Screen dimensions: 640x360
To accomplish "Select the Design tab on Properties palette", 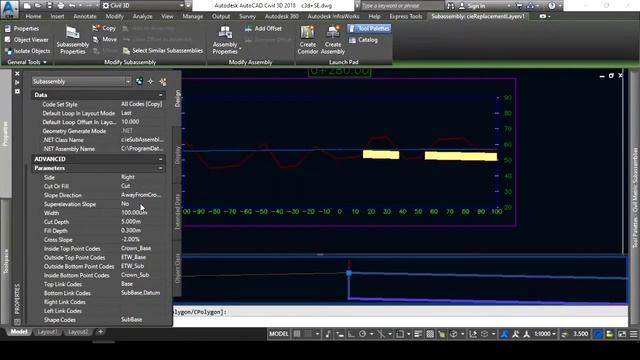I will click(x=177, y=98).
